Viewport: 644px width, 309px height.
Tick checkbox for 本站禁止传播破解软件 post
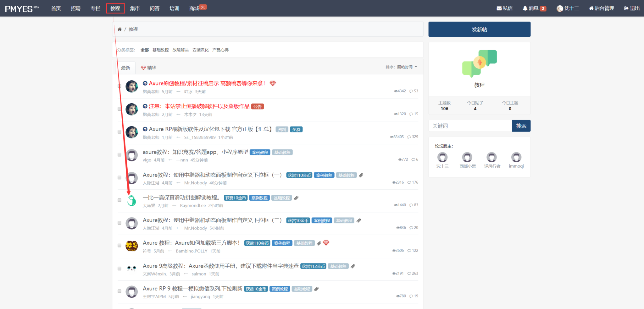pyautogui.click(x=119, y=109)
